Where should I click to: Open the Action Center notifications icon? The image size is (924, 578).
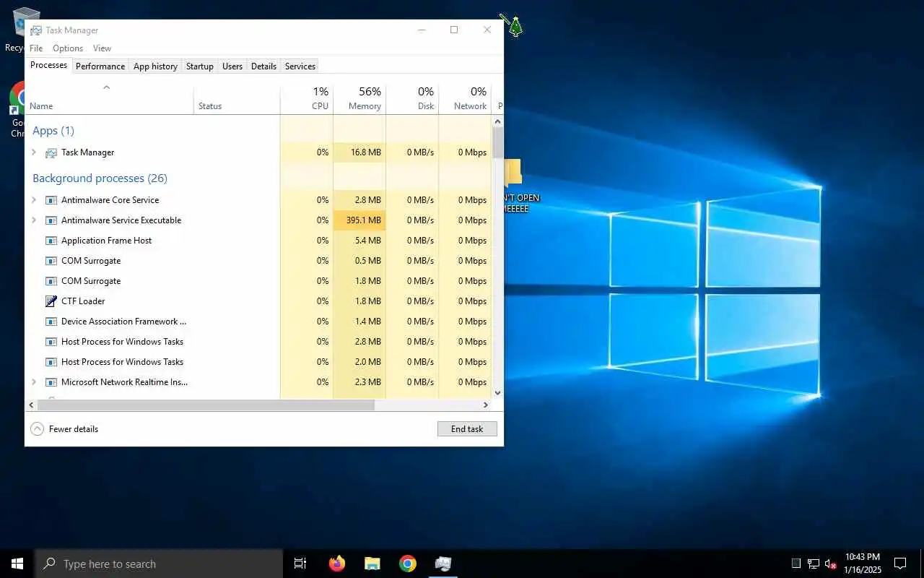[x=900, y=564]
